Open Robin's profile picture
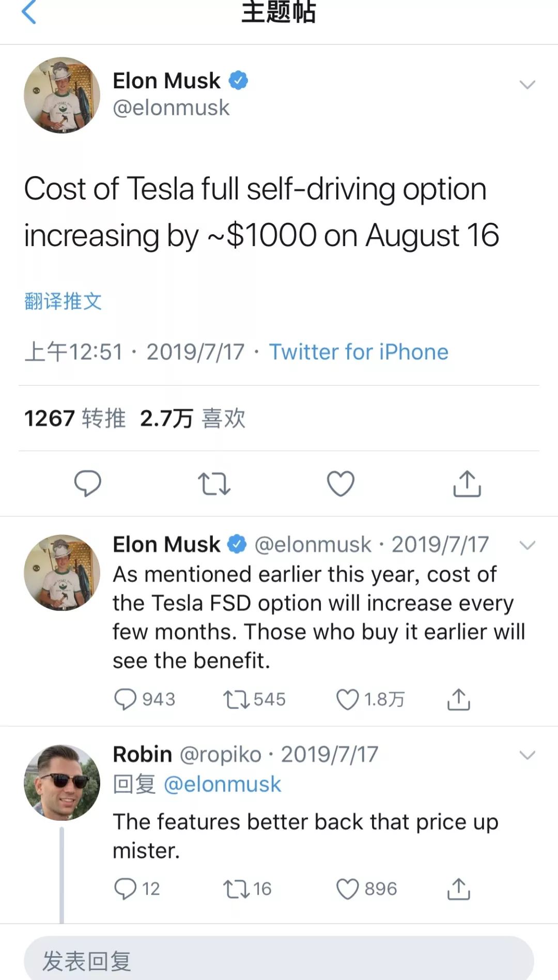This screenshot has height=980, width=558. tap(62, 783)
